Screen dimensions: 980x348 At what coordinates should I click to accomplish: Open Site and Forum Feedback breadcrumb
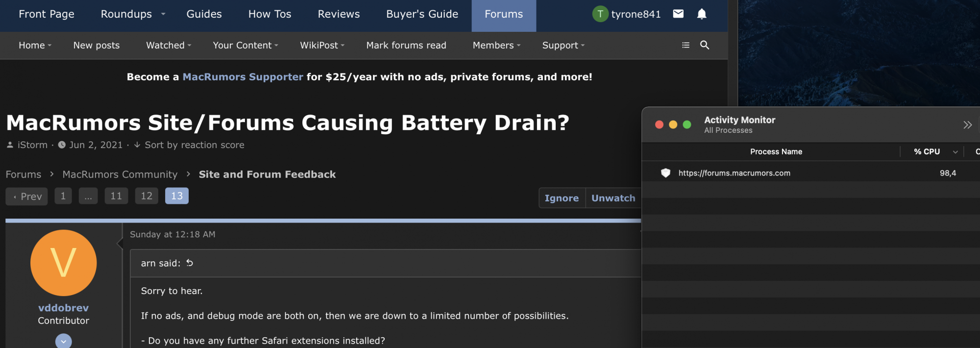click(267, 174)
